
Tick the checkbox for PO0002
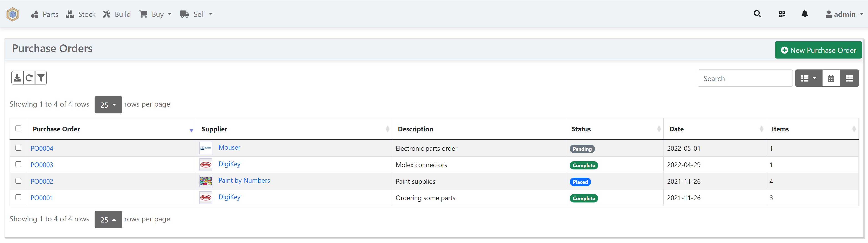coord(19,181)
